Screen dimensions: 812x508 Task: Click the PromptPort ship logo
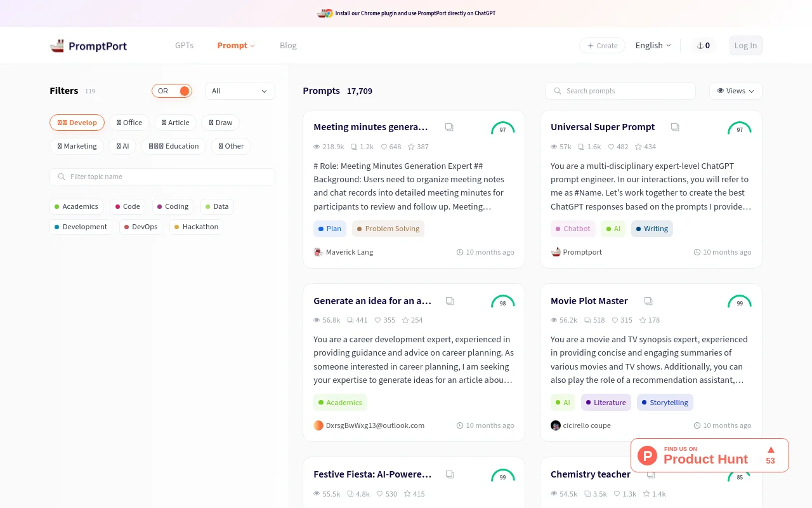click(x=57, y=46)
